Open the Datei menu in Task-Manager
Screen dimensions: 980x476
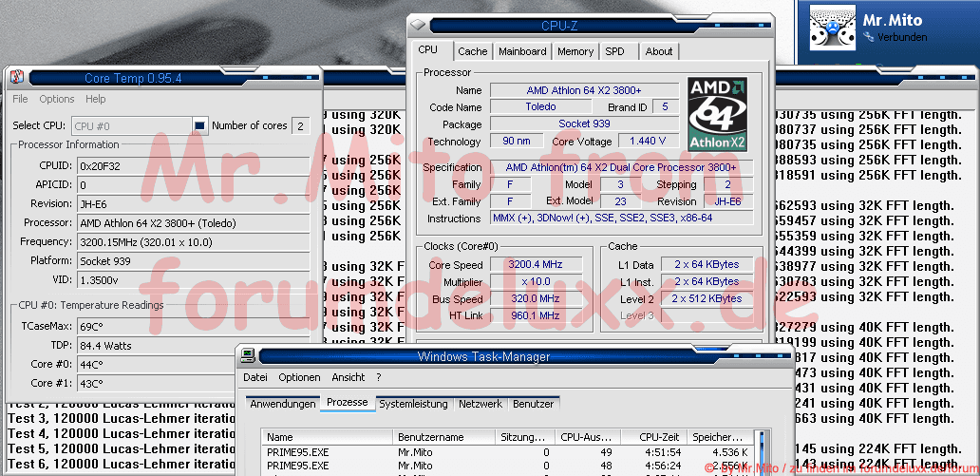255,377
